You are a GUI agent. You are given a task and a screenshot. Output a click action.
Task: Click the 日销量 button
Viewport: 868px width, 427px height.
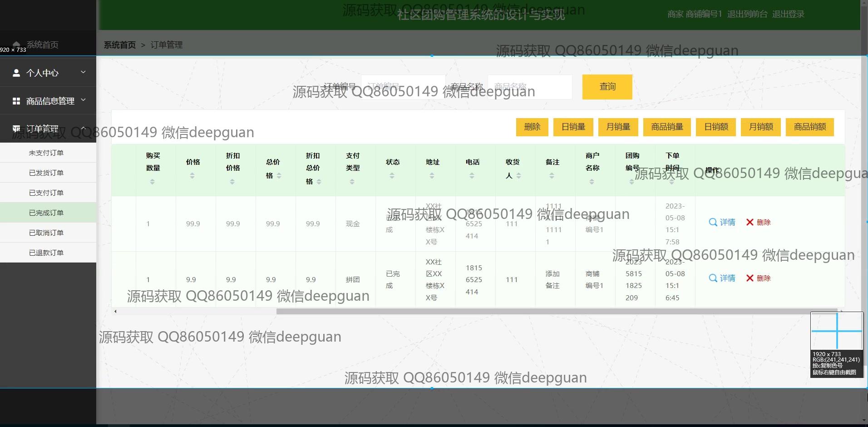573,127
